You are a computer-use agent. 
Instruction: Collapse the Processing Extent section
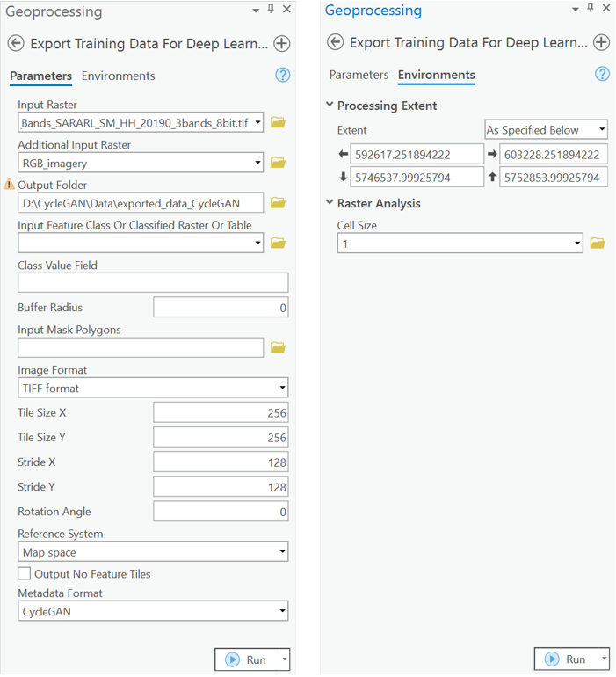click(x=330, y=106)
